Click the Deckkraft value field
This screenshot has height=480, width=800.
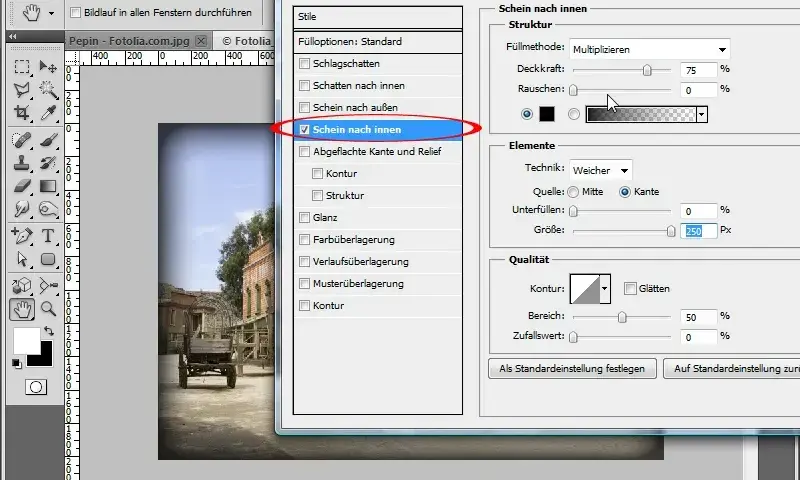[x=698, y=70]
